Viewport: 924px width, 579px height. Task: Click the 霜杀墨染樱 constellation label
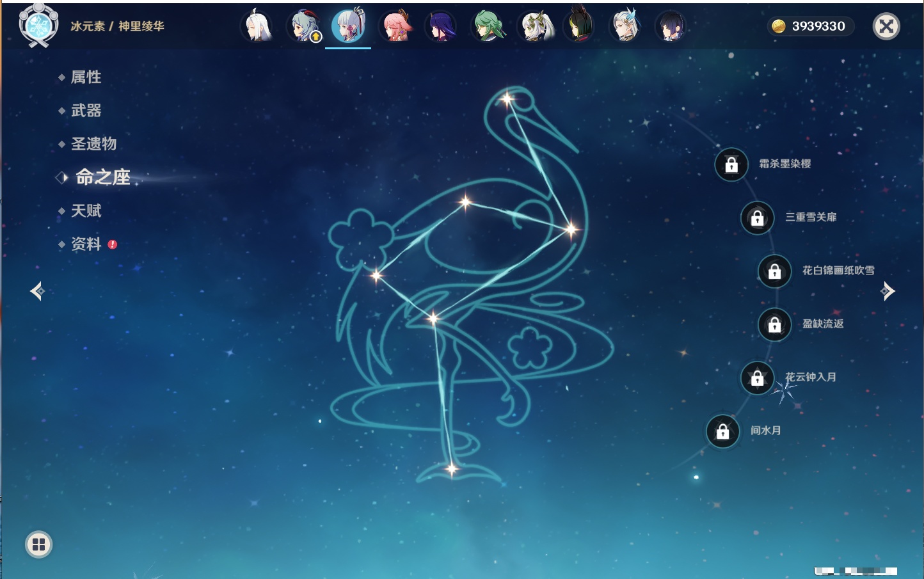(x=785, y=164)
